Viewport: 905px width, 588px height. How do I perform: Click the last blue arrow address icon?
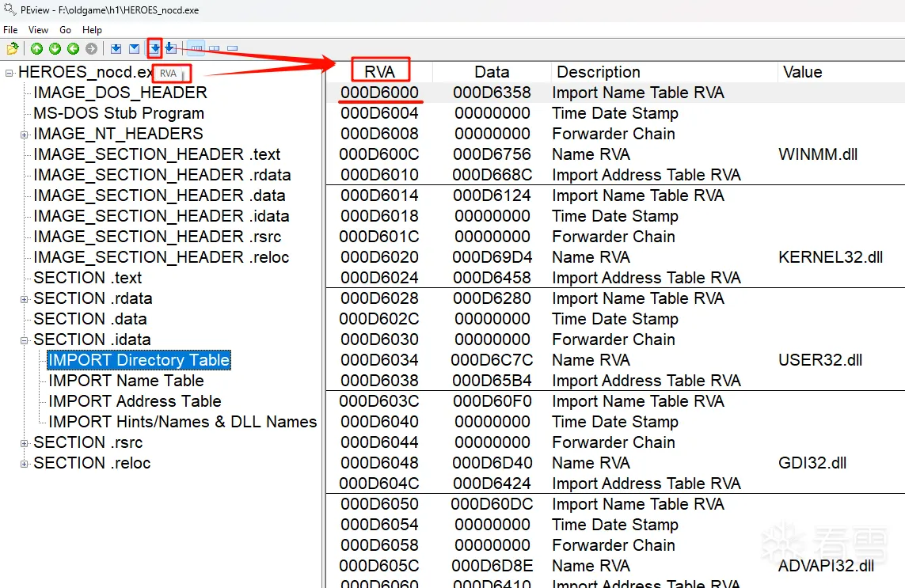[171, 49]
